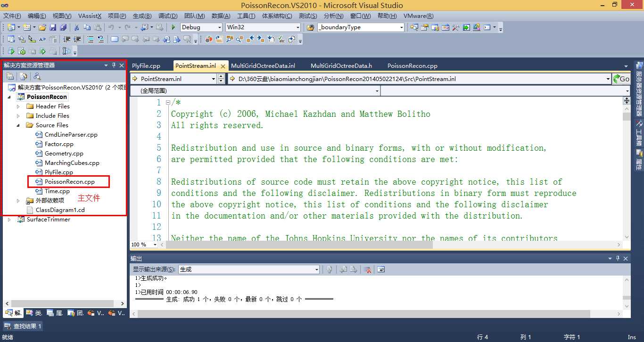Click the Decrease Indent icon
The width and height of the screenshot is (644, 342).
pyautogui.click(x=67, y=39)
